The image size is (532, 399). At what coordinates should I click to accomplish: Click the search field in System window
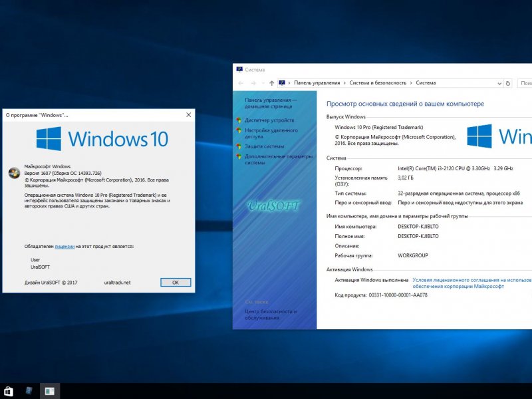[x=525, y=83]
